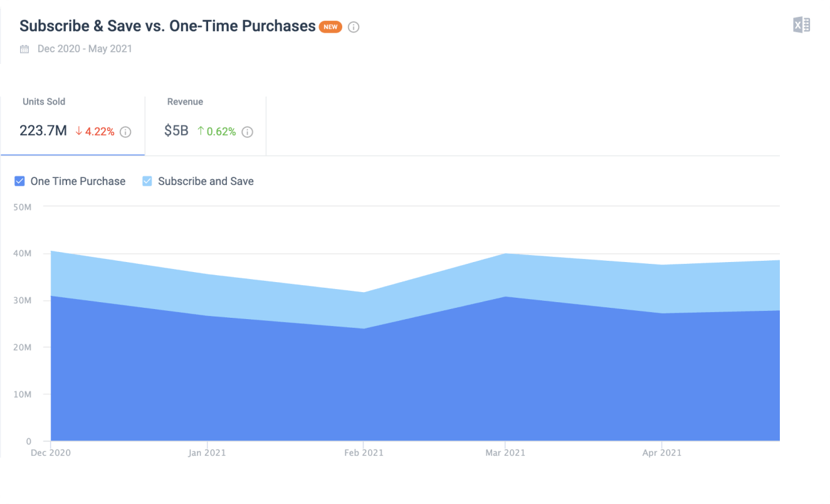Open the info icon next to Units Sold
Image resolution: width=830 pixels, height=504 pixels.
(x=125, y=132)
